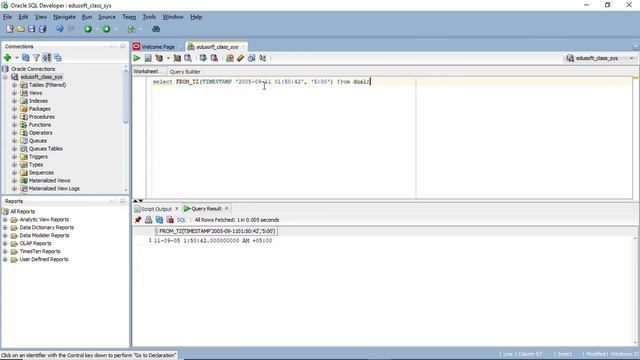The image size is (640, 360).
Task: Click the Clear eraser icon
Action: point(240,58)
